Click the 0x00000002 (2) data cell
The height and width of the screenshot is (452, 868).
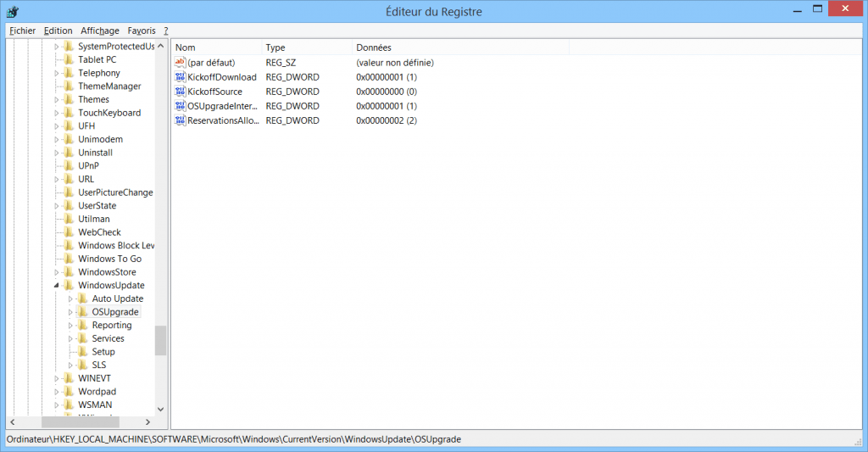point(387,120)
